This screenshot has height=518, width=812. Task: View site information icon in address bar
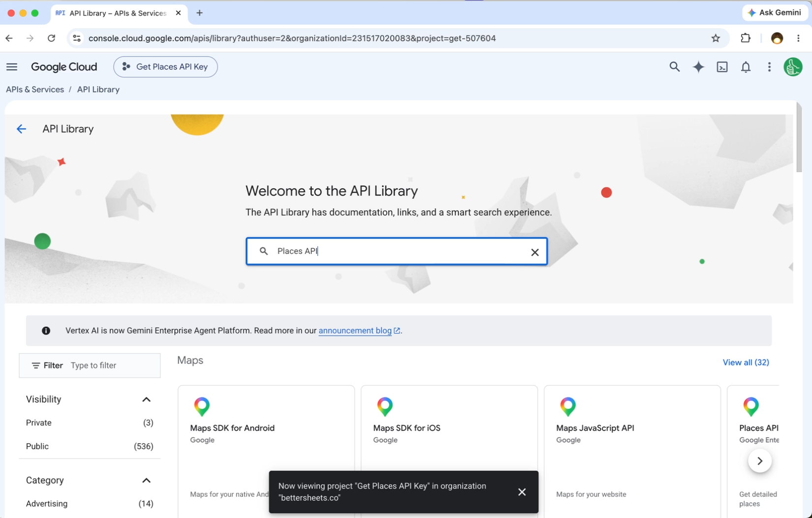tap(77, 38)
